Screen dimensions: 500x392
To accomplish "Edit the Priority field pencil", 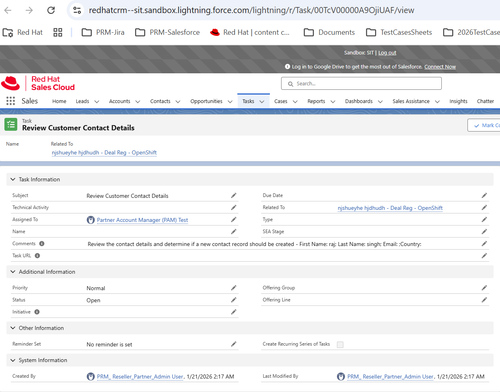I will tap(234, 288).
